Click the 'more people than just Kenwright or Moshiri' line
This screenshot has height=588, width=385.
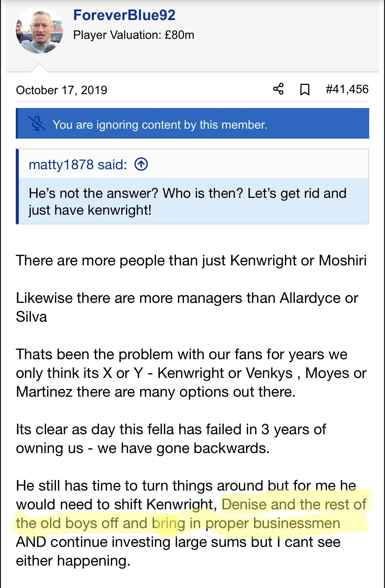pos(191,260)
